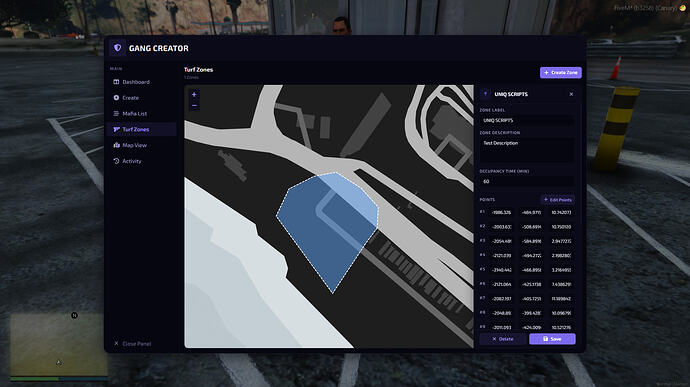Screen dimensions: 690x387
Task: Click the game minimap north marker
Action: click(x=74, y=315)
